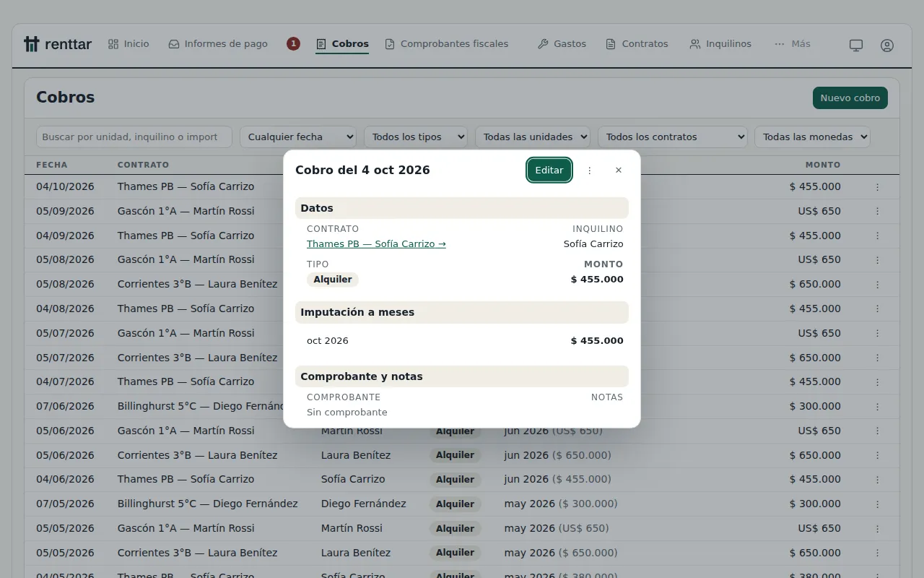The height and width of the screenshot is (578, 924).
Task: Switch to Comprobantes fiscales section
Action: tap(447, 44)
